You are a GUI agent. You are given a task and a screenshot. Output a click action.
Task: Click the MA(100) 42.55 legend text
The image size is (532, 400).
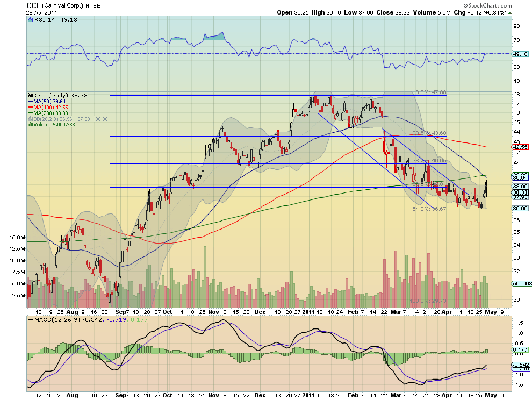pos(51,108)
